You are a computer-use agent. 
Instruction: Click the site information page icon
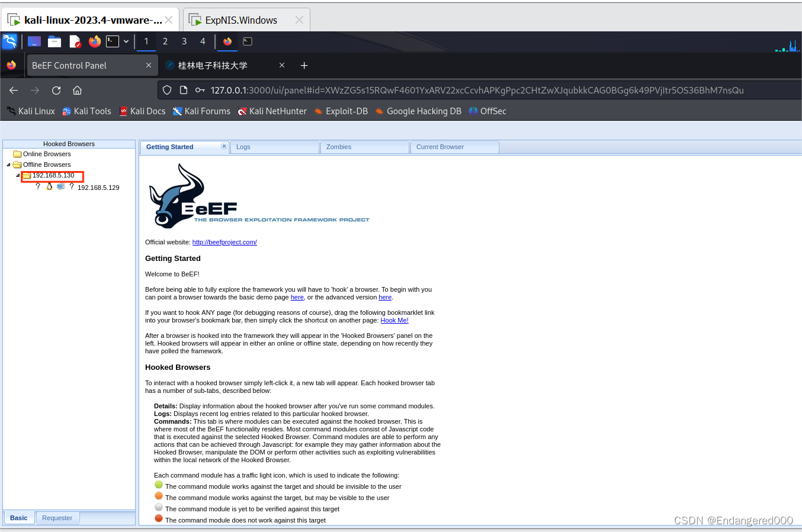pos(184,90)
